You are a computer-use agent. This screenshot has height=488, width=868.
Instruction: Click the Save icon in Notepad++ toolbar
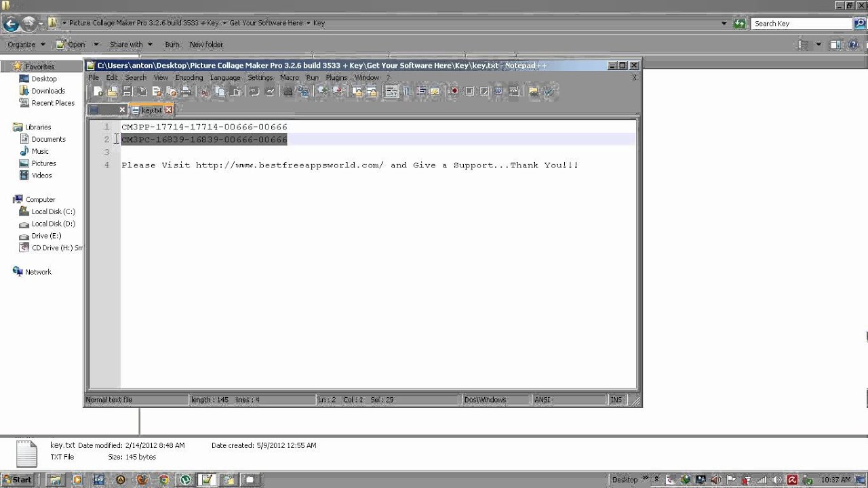(127, 91)
